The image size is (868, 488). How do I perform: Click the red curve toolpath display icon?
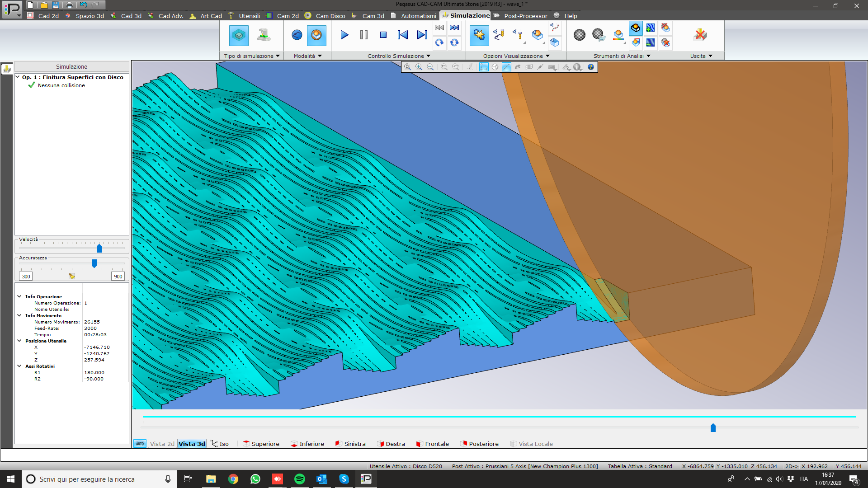555,28
